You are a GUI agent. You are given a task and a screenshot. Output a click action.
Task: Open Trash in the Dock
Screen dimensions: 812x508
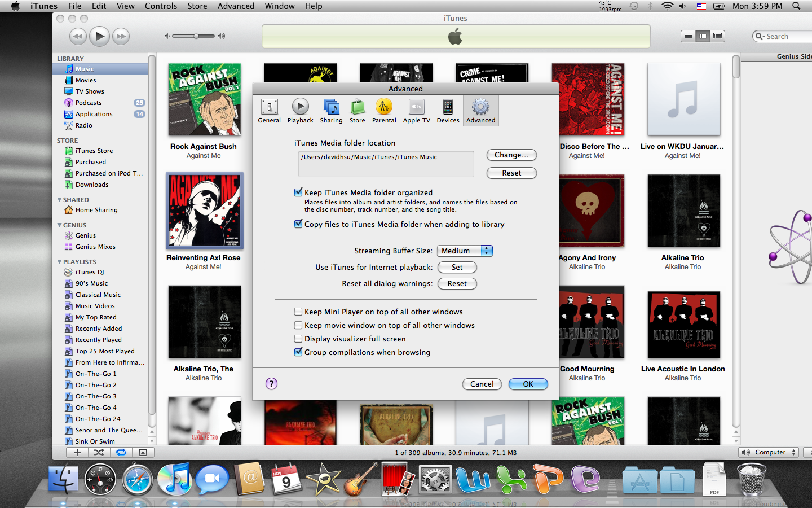[751, 479]
